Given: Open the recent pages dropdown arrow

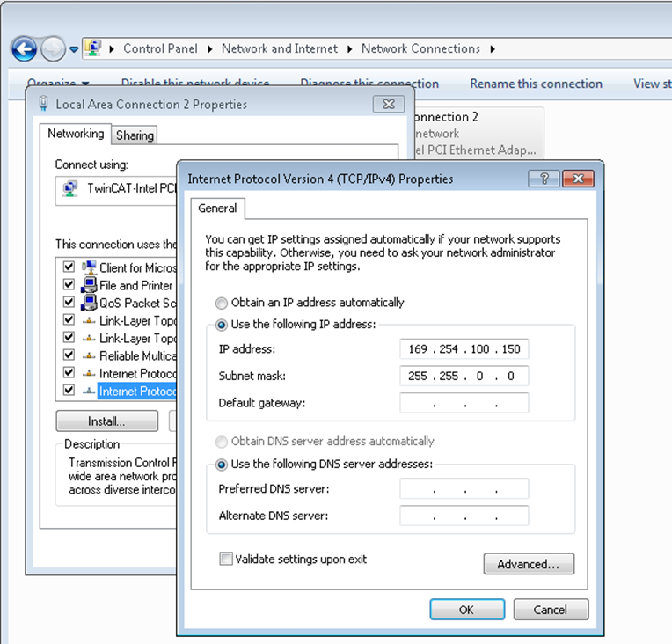Looking at the screenshot, I should tap(74, 50).
